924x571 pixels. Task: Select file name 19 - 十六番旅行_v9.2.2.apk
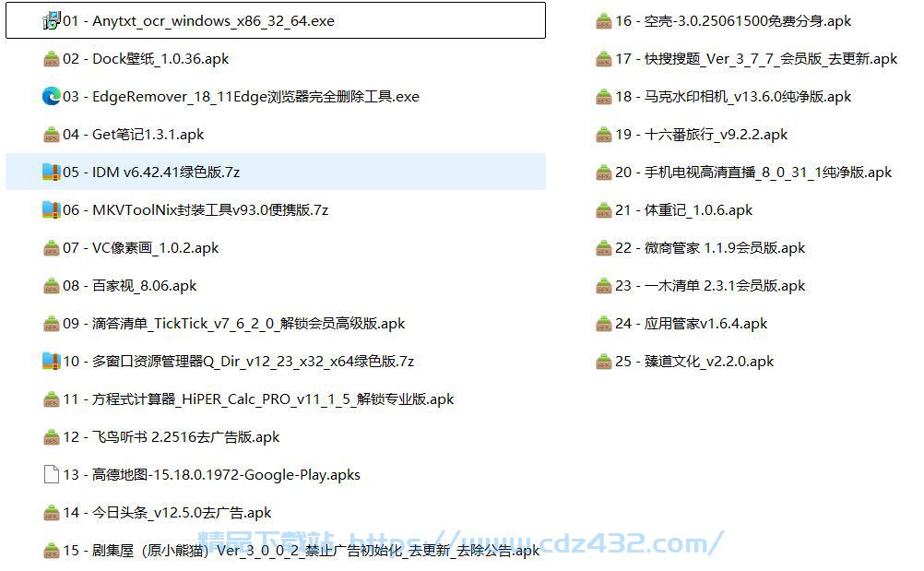(x=701, y=135)
